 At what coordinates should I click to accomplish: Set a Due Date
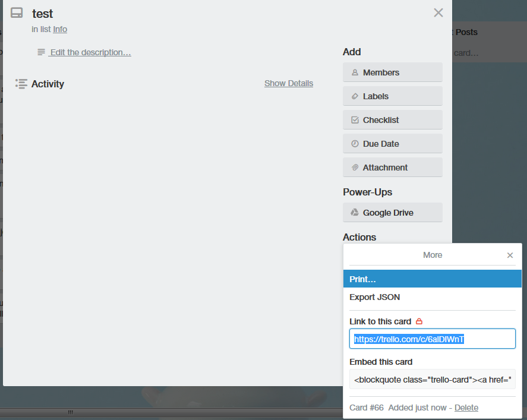[x=393, y=144]
